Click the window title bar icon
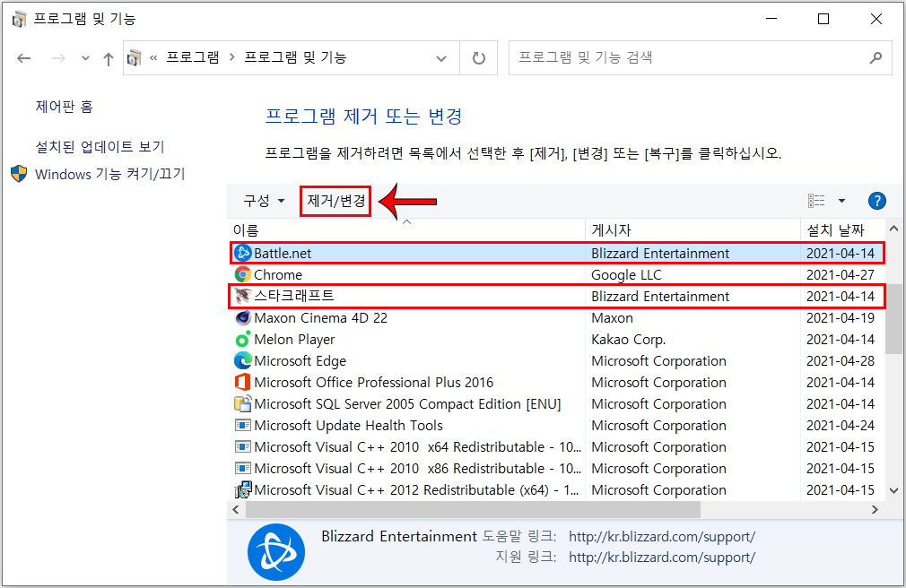The height and width of the screenshot is (588, 906). (19, 19)
